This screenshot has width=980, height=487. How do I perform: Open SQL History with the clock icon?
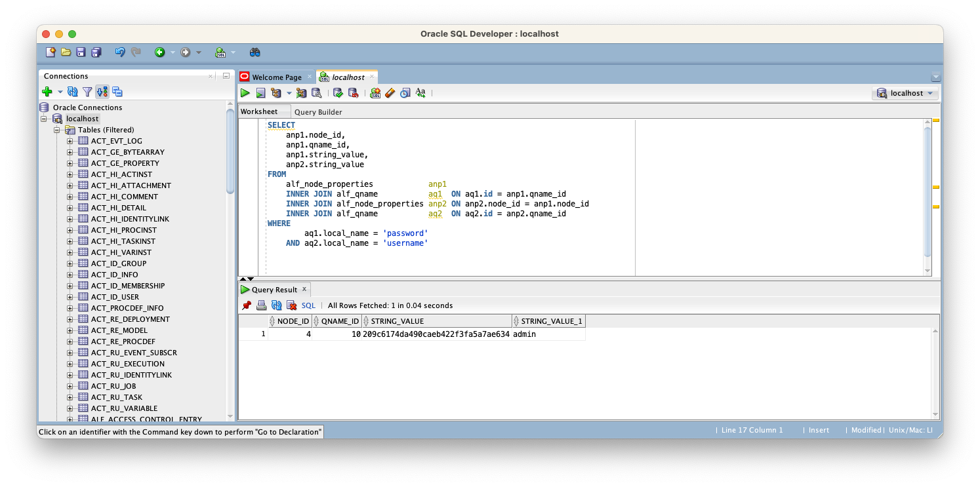pyautogui.click(x=405, y=93)
